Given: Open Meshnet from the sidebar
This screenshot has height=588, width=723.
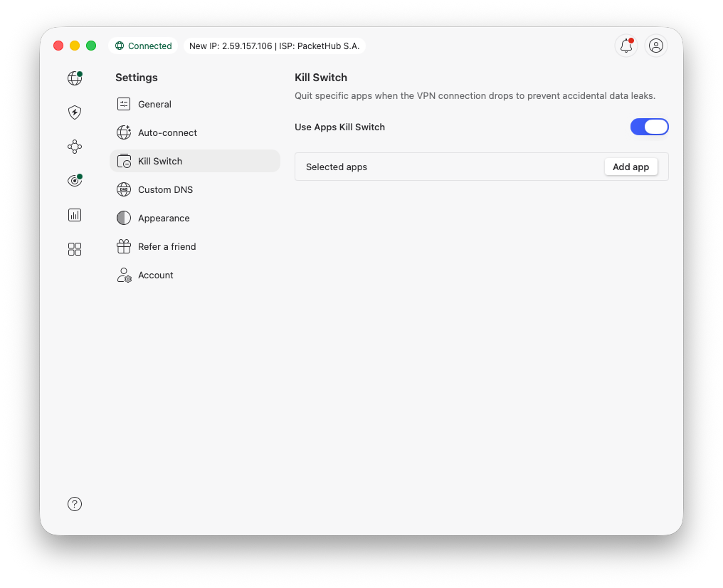Looking at the screenshot, I should pyautogui.click(x=75, y=147).
